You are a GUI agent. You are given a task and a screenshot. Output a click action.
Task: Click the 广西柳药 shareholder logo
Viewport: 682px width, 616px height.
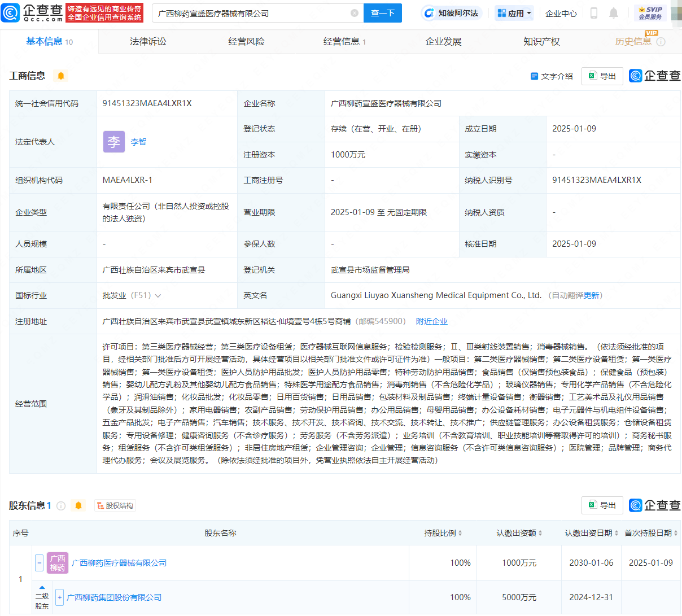[58, 563]
